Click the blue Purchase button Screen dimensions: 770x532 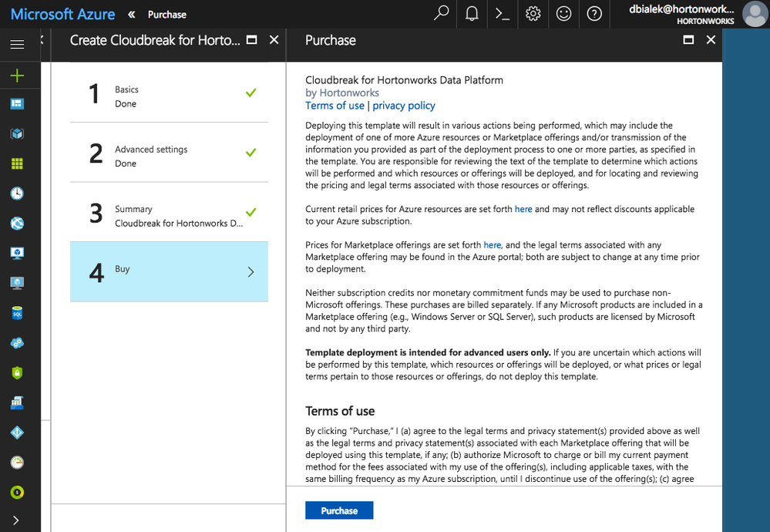(x=339, y=510)
